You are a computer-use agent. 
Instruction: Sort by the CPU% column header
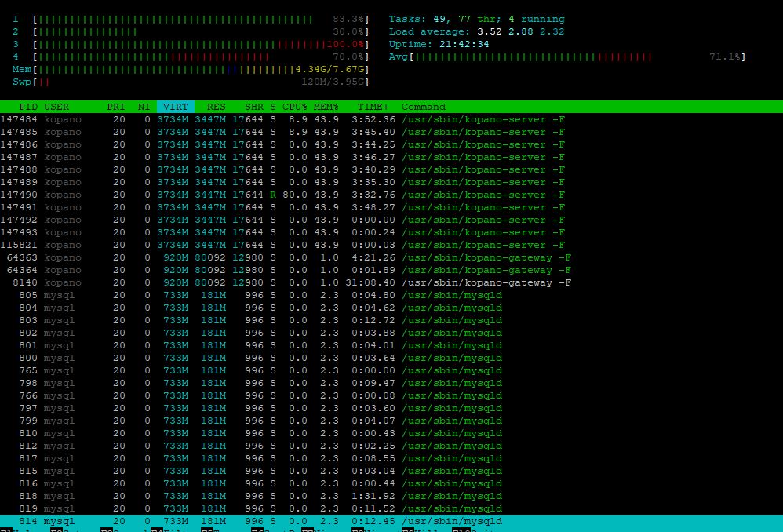295,107
